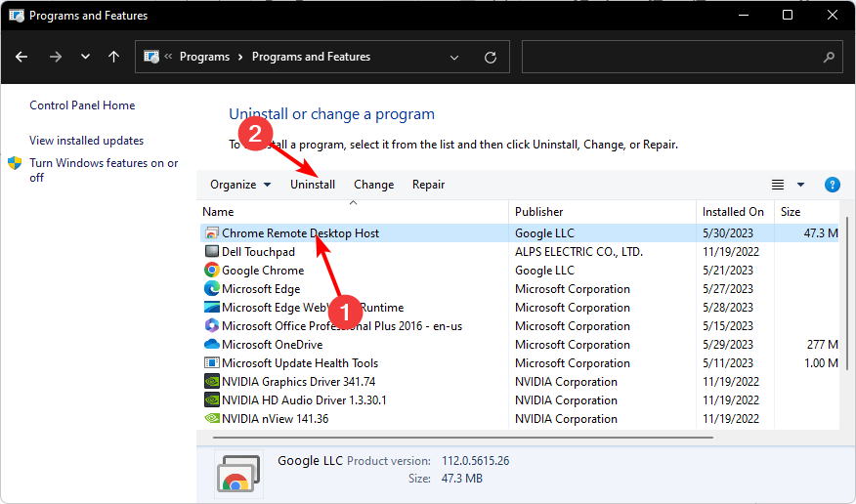
Task: Go back with the left arrow
Action: [x=21, y=57]
